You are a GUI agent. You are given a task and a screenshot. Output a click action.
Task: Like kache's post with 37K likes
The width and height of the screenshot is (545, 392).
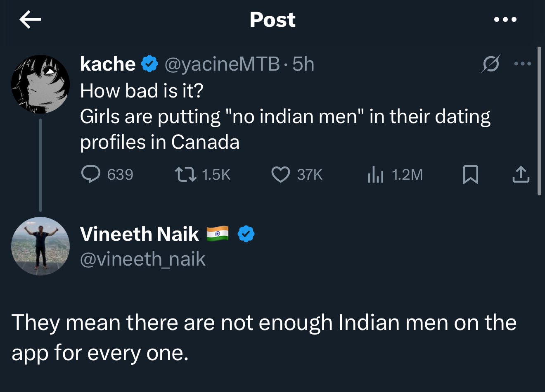(x=280, y=174)
